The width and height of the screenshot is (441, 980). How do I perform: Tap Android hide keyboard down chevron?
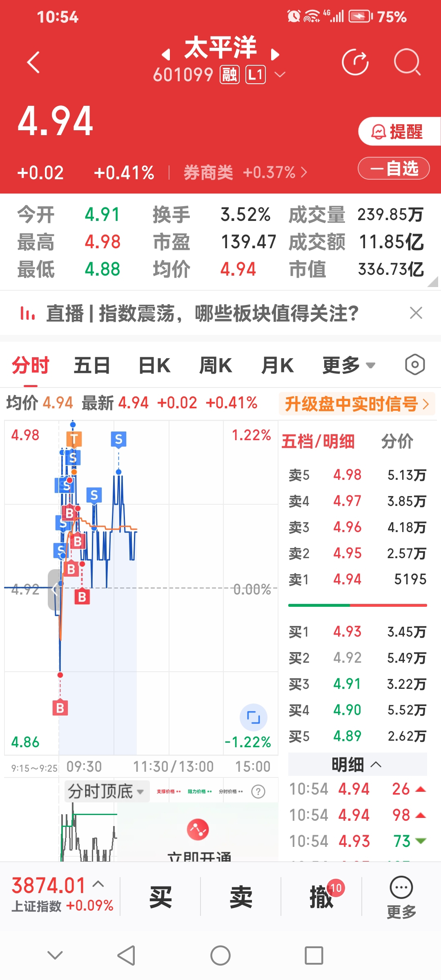click(55, 955)
